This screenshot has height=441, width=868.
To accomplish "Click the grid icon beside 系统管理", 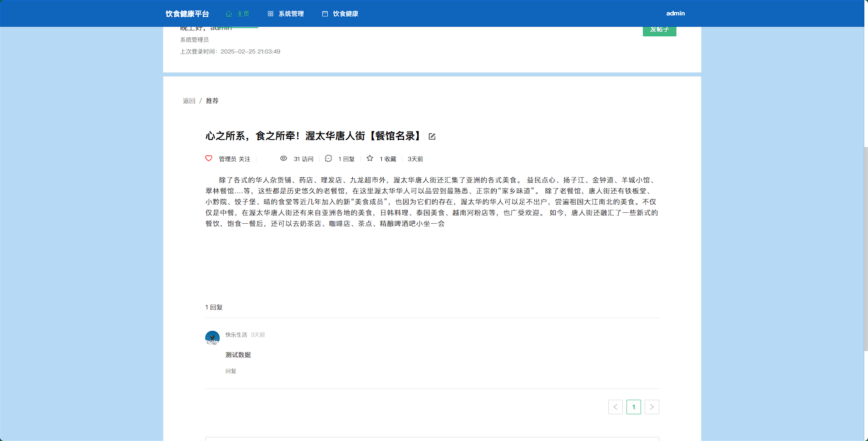I will pos(271,14).
